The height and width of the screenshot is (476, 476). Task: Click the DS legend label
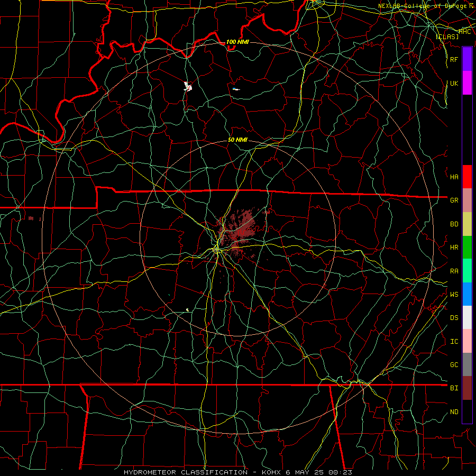point(454,318)
